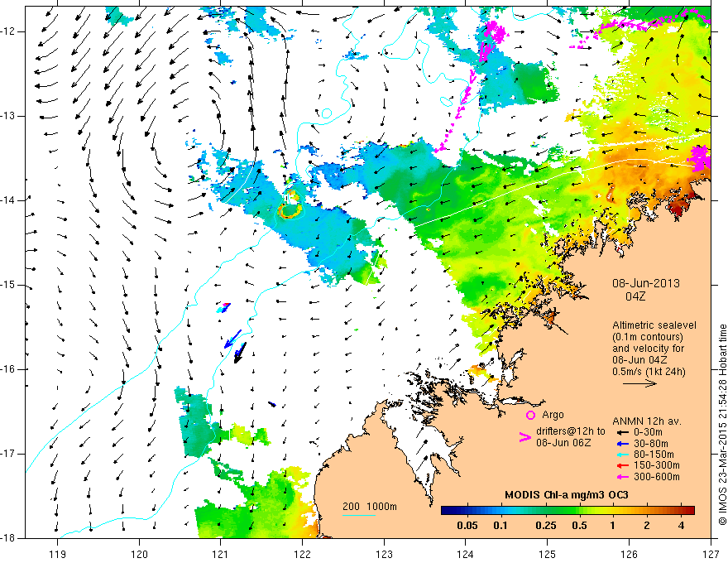Click the 0.5 colorbar tick label
The image size is (728, 563).
click(x=579, y=526)
